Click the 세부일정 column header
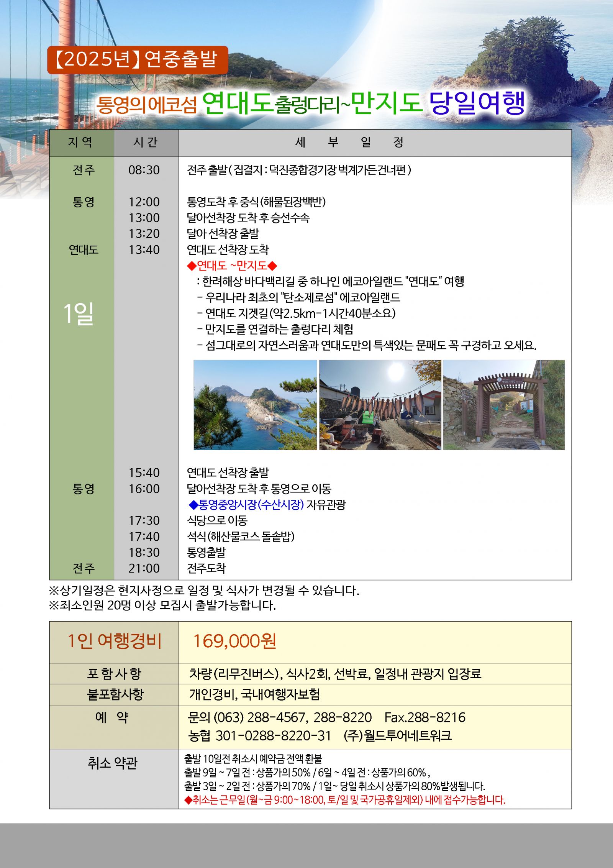This screenshot has height=868, width=613. (x=375, y=143)
